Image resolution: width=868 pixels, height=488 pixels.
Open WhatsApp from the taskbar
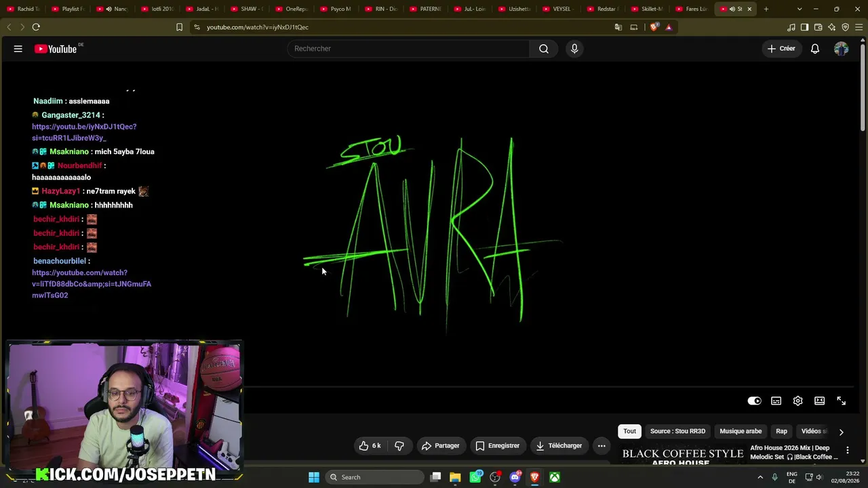[475, 477]
